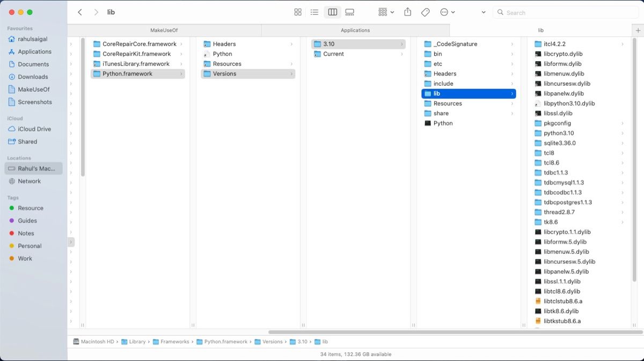Select Rahul's Mac in Locations
The image size is (644, 361).
coord(33,168)
